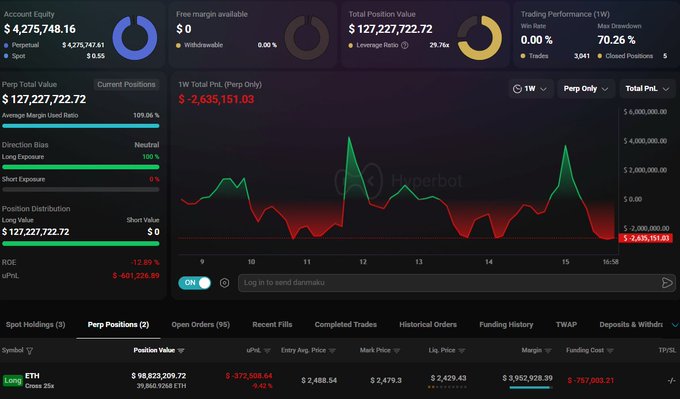Click ETH entry price $2,488.54
680x399 pixels.
pos(319,380)
